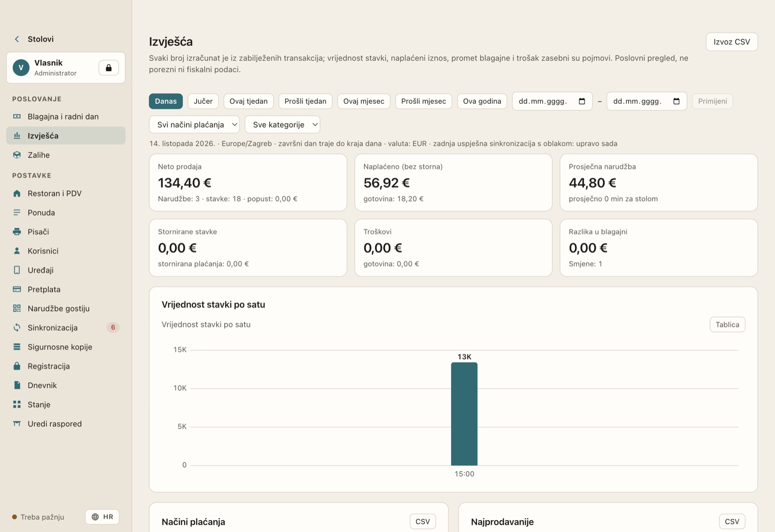Click the Narudžbe gostiju QR icon
The image size is (775, 532).
click(17, 309)
